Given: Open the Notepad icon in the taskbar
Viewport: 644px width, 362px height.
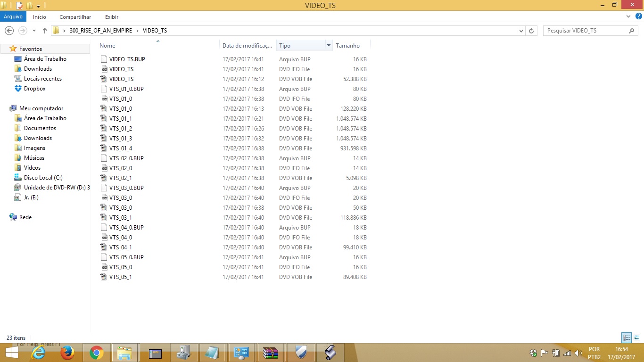Looking at the screenshot, I should coord(213,353).
